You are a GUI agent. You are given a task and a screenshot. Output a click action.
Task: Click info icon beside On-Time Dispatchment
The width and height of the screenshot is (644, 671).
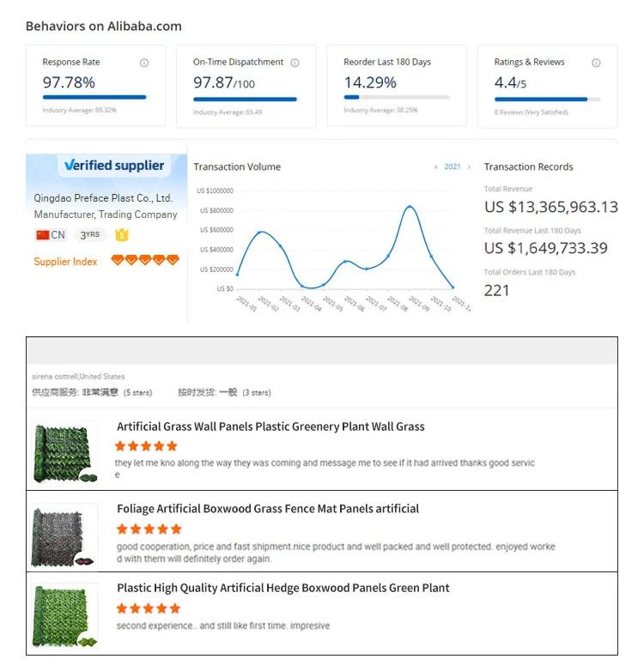295,63
